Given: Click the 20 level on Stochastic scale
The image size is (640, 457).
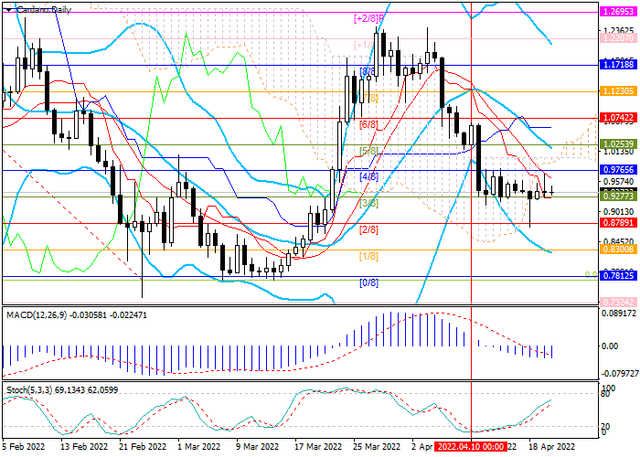Looking at the screenshot, I should pos(606,426).
